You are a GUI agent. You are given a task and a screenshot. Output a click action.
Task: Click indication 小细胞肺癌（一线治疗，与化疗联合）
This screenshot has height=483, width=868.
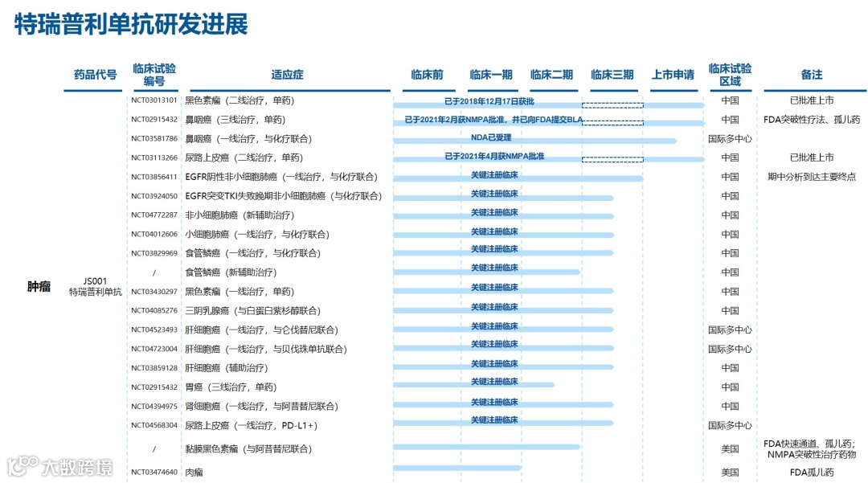[257, 234]
